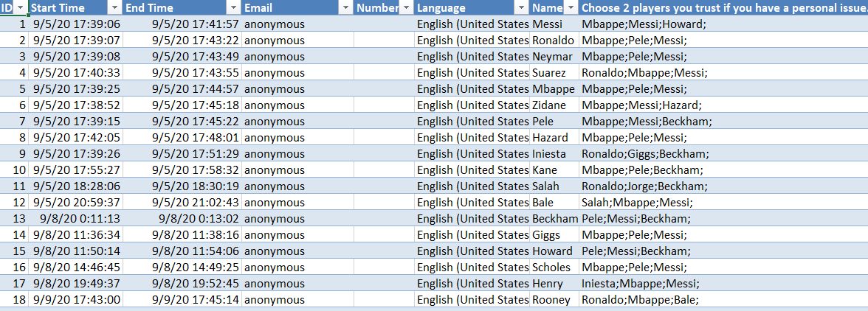
Task: Open the Start Time filter dropdown arrow
Action: [x=114, y=8]
